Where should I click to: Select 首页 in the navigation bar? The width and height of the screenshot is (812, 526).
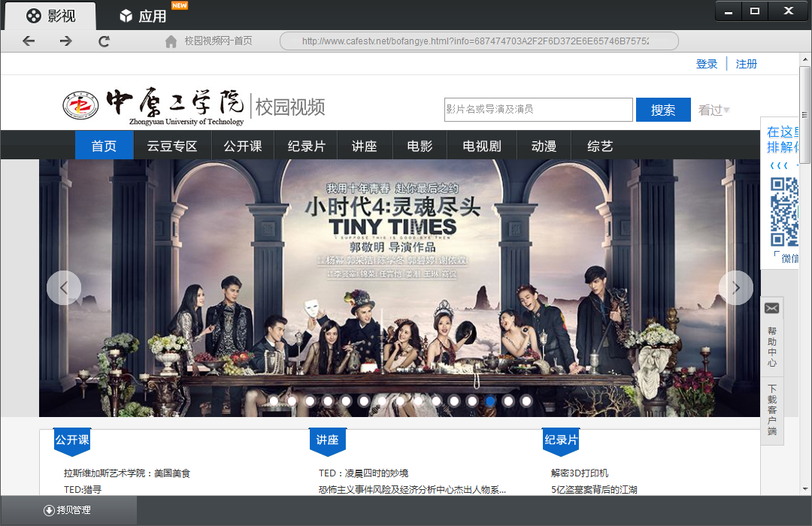pos(104,146)
